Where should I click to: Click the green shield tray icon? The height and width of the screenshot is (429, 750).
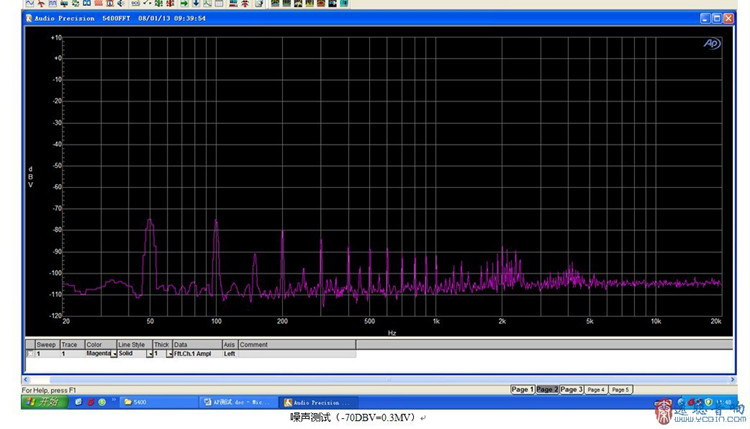click(708, 402)
